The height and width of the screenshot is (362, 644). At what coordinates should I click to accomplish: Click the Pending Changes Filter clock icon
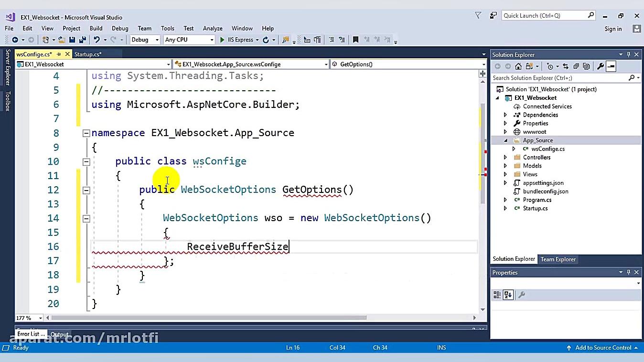550,66
